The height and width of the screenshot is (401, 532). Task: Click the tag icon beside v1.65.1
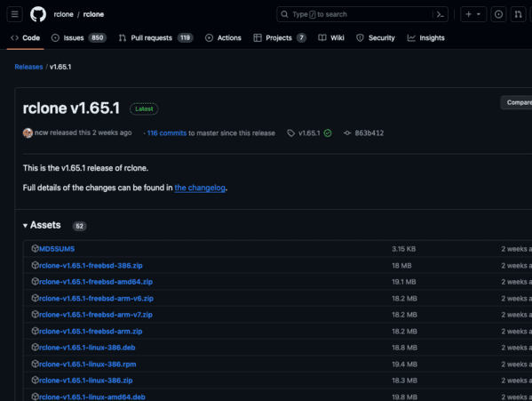point(290,133)
